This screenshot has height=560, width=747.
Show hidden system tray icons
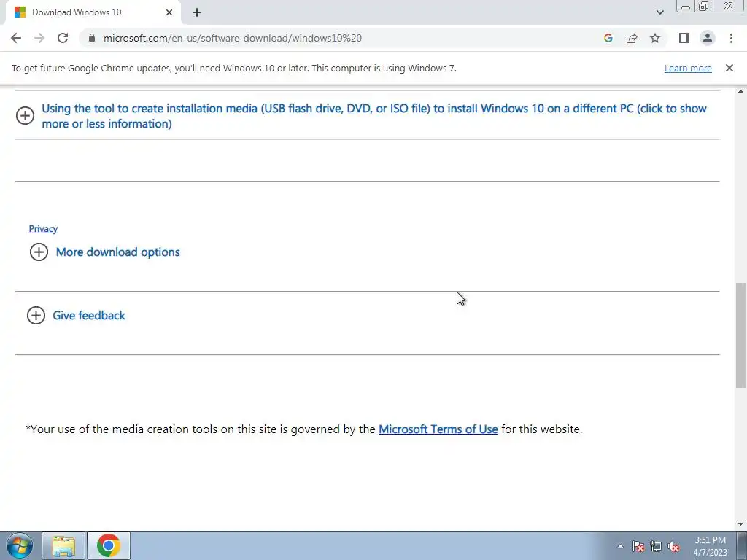(x=620, y=546)
